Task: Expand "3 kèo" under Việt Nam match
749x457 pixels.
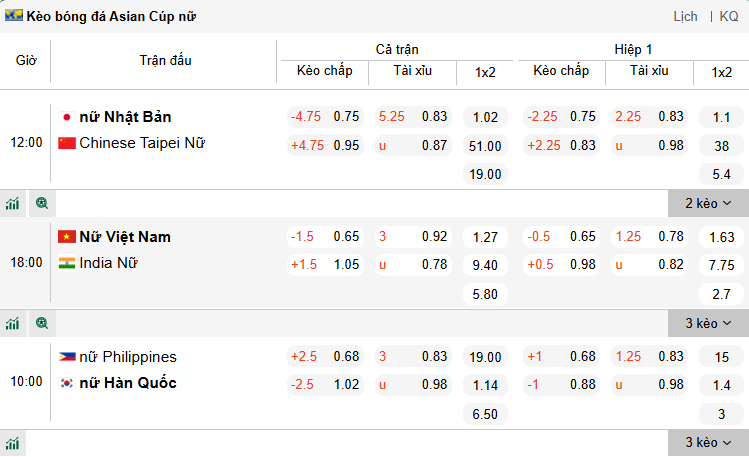Action: pyautogui.click(x=708, y=323)
